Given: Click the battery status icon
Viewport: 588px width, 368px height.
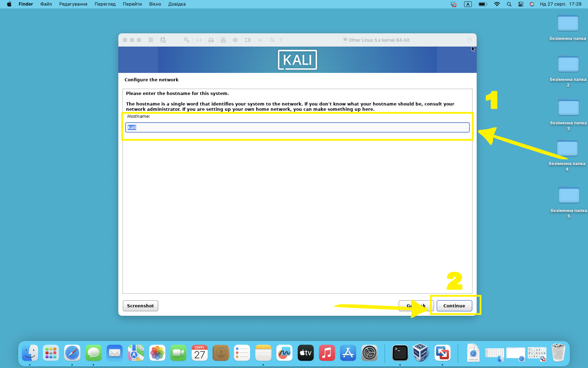Looking at the screenshot, I should [x=482, y=4].
